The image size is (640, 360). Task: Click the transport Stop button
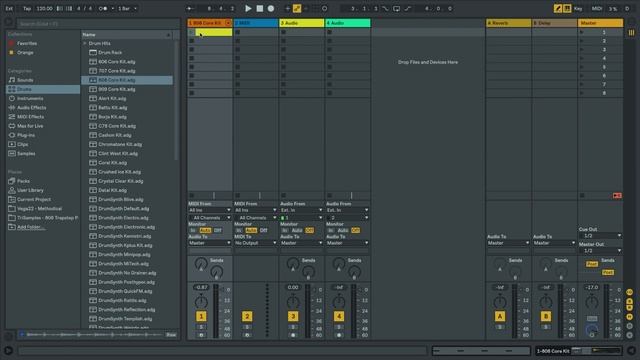pos(260,8)
